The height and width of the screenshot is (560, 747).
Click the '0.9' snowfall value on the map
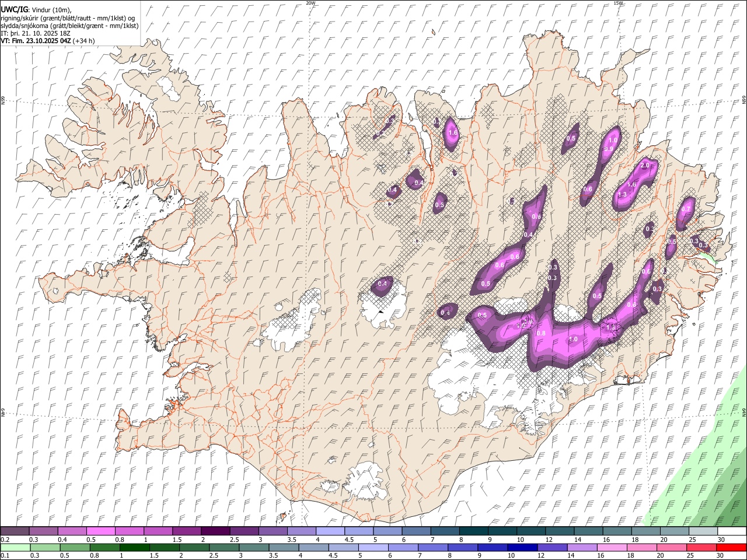point(608,149)
